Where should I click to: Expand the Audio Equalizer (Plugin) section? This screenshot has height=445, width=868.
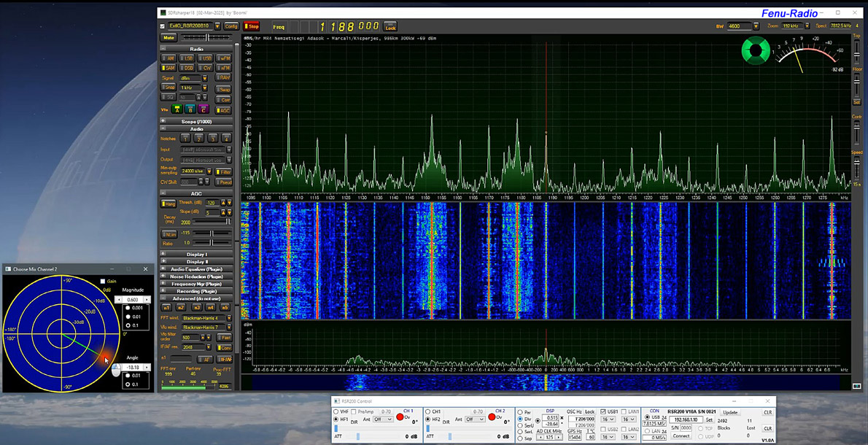(x=163, y=268)
